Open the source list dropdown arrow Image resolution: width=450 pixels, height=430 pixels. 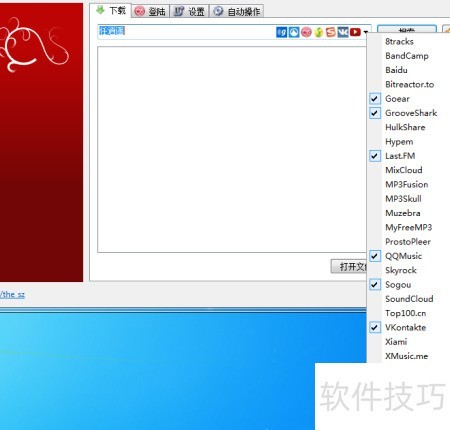pyautogui.click(x=366, y=32)
